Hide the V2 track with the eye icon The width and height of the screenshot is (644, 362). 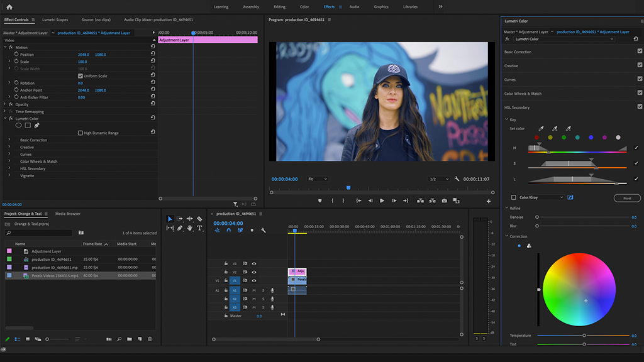tap(254, 272)
